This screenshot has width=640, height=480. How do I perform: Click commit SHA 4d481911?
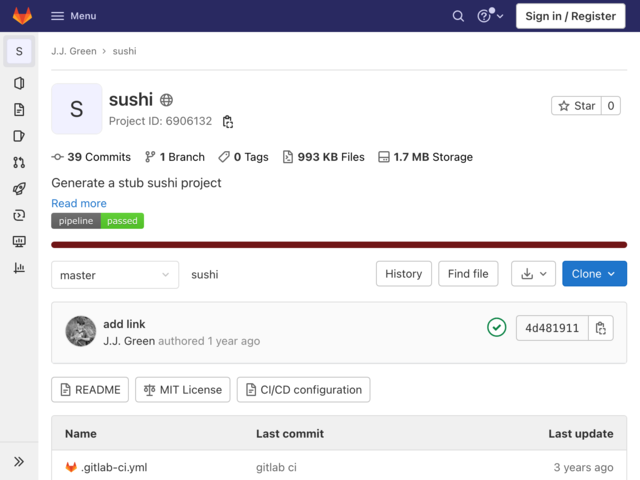click(552, 328)
